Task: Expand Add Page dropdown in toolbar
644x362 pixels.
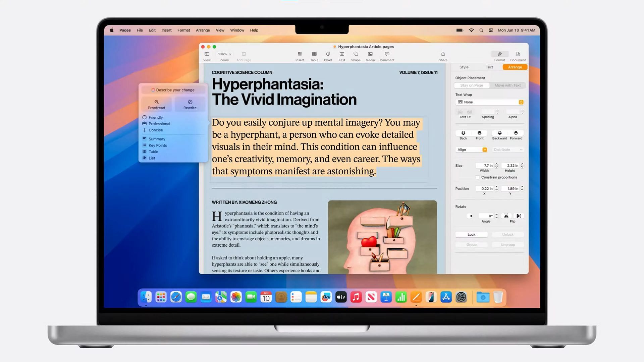Action: (x=244, y=54)
